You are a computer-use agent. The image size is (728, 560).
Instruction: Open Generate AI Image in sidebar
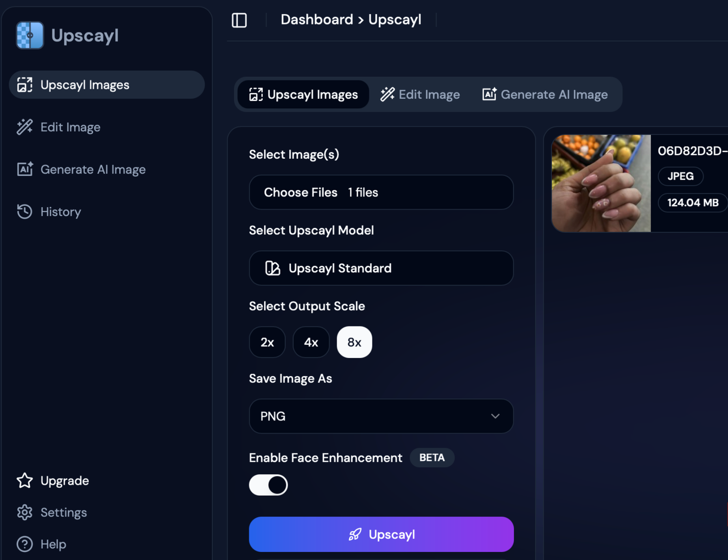[107, 169]
